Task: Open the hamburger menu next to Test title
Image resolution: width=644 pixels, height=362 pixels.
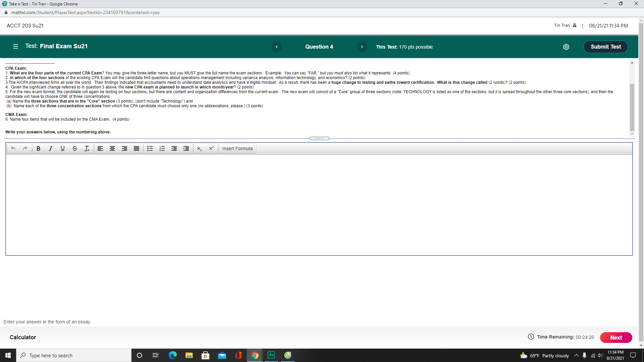Action: pos(15,47)
